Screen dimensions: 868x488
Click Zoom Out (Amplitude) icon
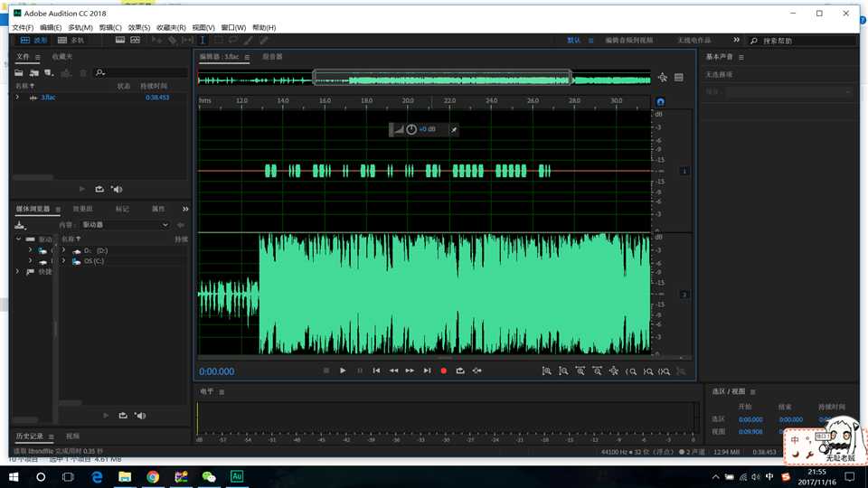(x=563, y=371)
